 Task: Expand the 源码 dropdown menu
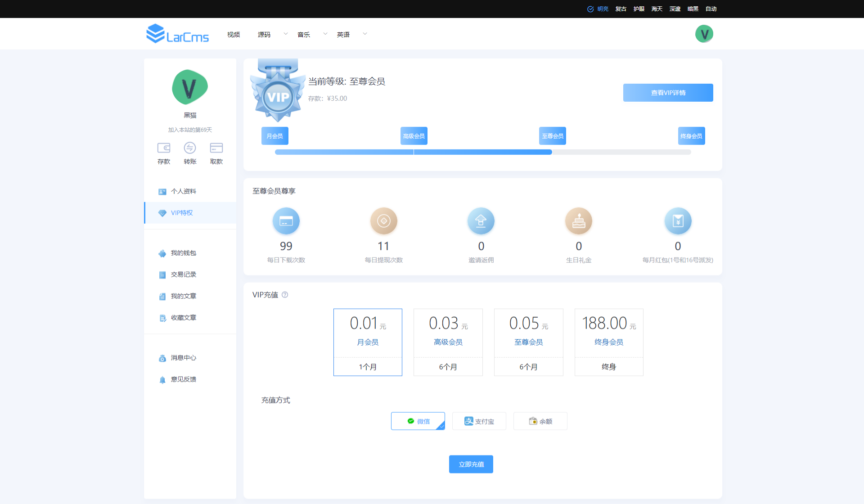click(x=264, y=34)
